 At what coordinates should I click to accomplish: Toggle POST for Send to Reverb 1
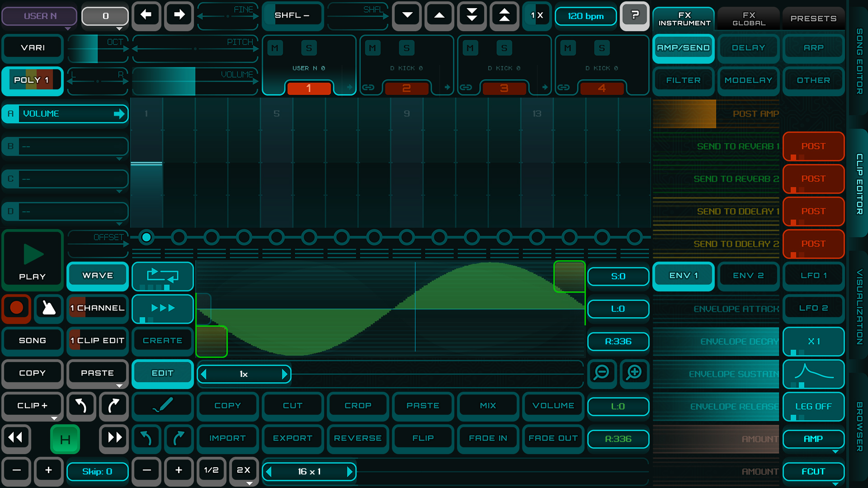813,146
